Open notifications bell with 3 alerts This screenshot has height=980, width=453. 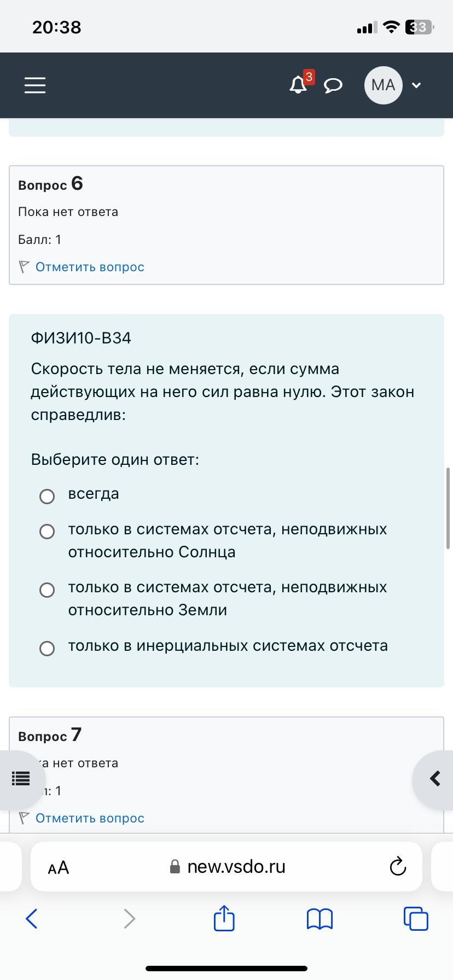point(300,83)
